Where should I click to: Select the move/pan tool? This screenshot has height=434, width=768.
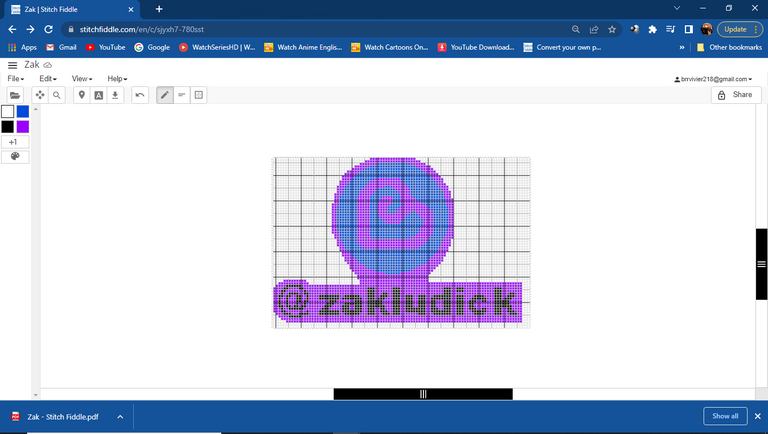pos(40,95)
